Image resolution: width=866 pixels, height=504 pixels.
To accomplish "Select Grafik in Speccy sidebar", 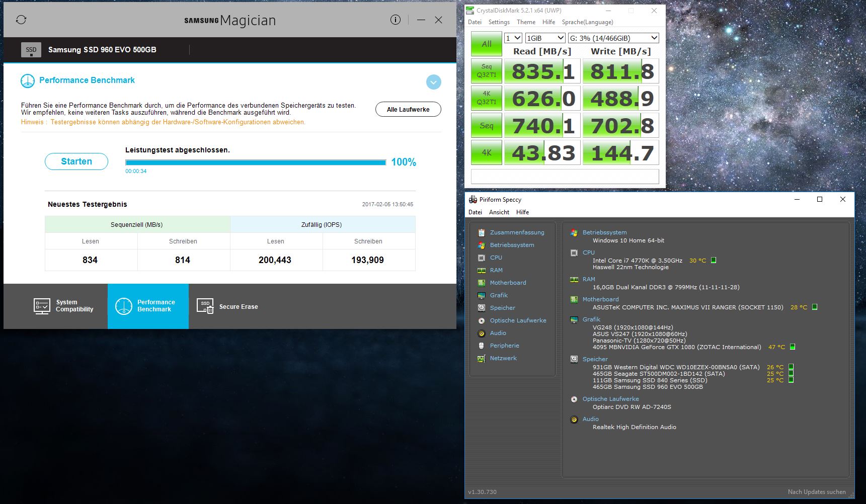I will click(499, 295).
